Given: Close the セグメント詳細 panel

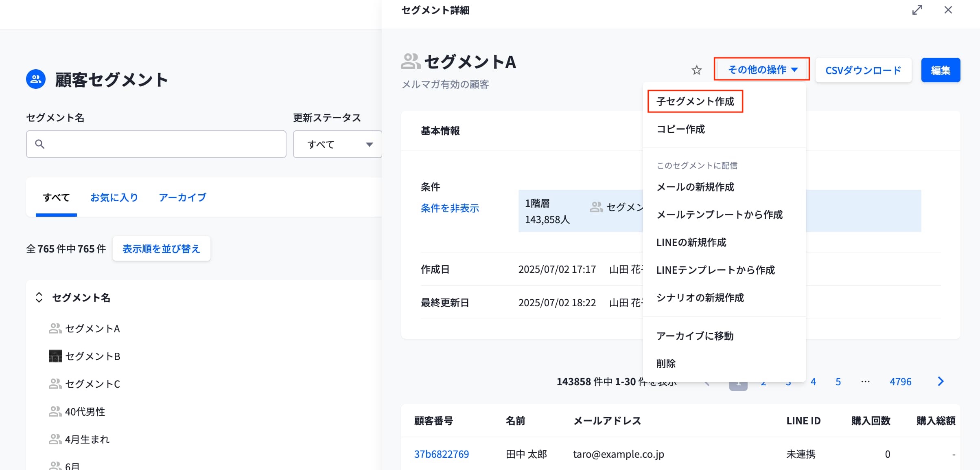Looking at the screenshot, I should (948, 10).
